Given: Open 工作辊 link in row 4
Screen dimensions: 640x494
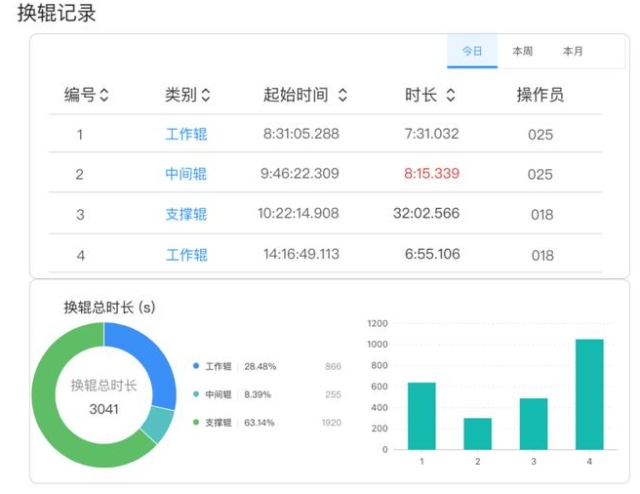Looking at the screenshot, I should [186, 255].
